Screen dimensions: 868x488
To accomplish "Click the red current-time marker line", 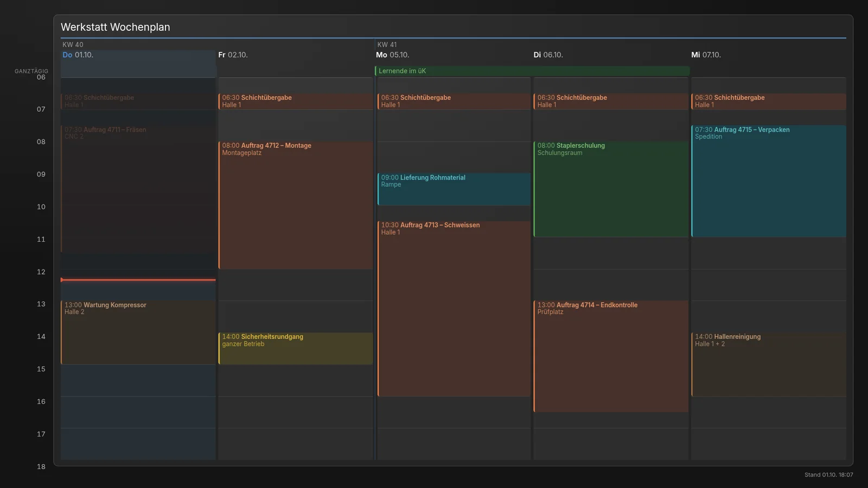I will [x=138, y=280].
